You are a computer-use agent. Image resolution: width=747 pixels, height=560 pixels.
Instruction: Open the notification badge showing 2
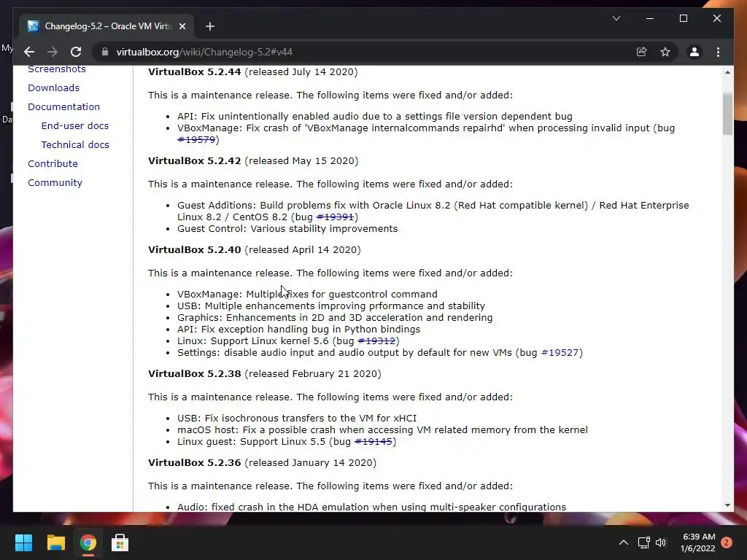pyautogui.click(x=727, y=542)
